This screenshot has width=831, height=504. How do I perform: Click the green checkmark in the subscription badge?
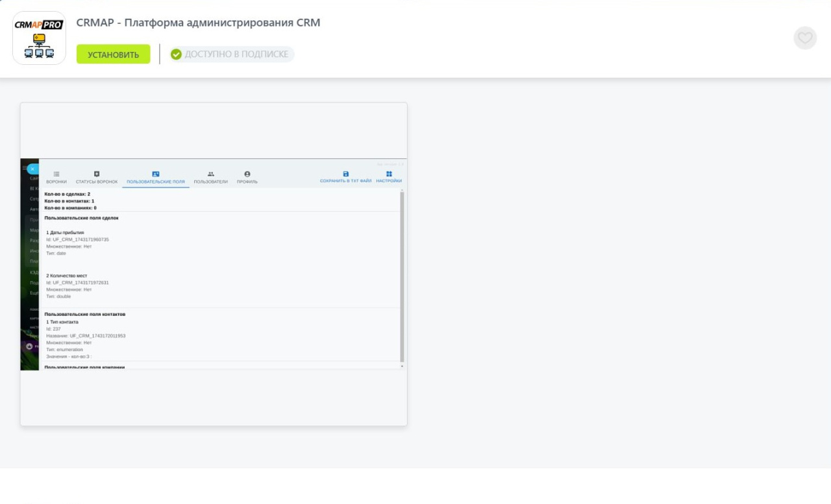176,54
